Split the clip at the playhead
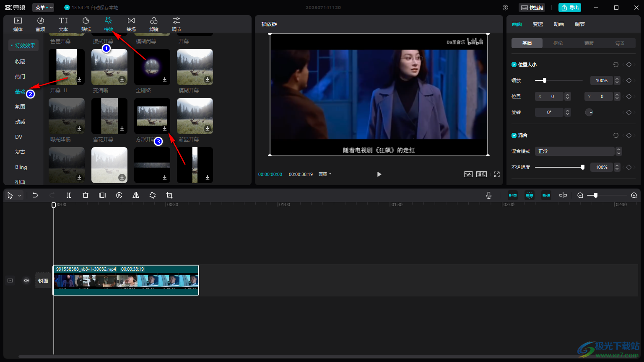 point(69,195)
